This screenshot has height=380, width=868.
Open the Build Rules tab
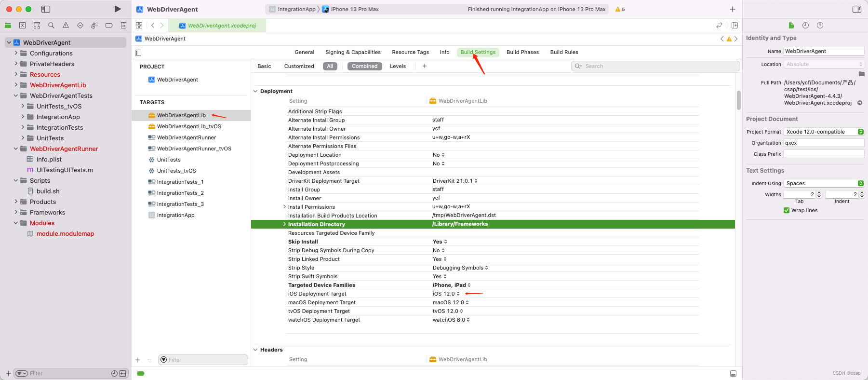564,52
